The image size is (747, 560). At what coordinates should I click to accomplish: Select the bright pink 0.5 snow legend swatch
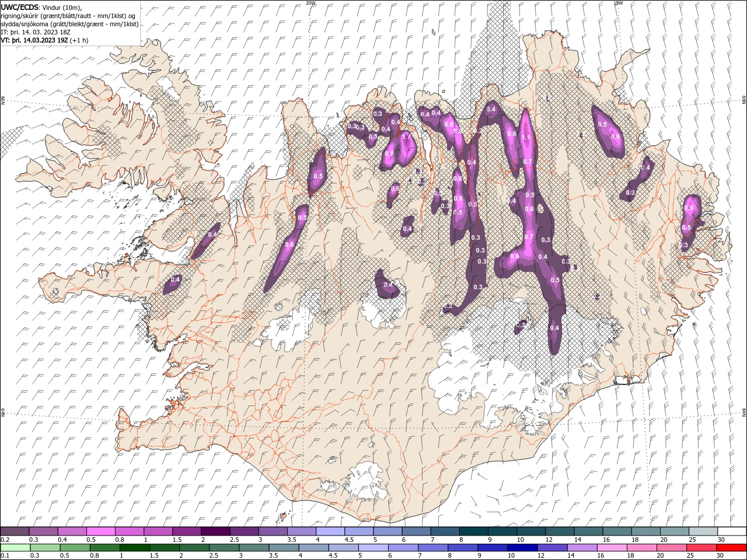[100, 531]
